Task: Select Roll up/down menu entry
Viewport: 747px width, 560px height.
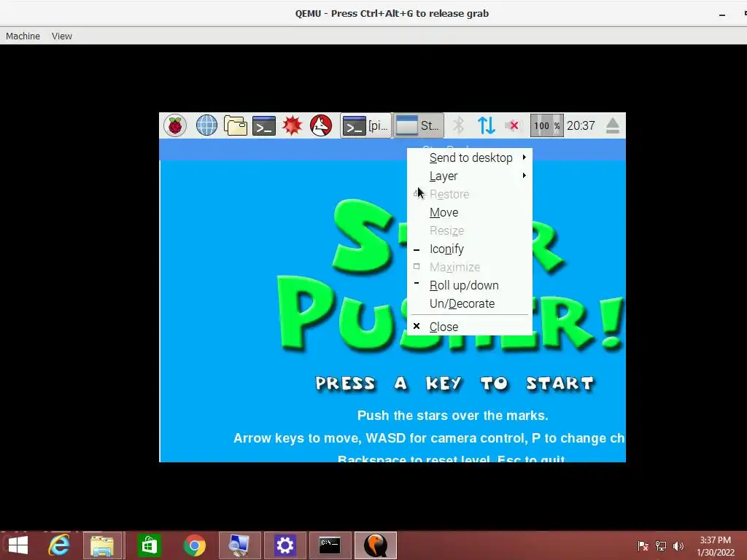Action: coord(470,285)
